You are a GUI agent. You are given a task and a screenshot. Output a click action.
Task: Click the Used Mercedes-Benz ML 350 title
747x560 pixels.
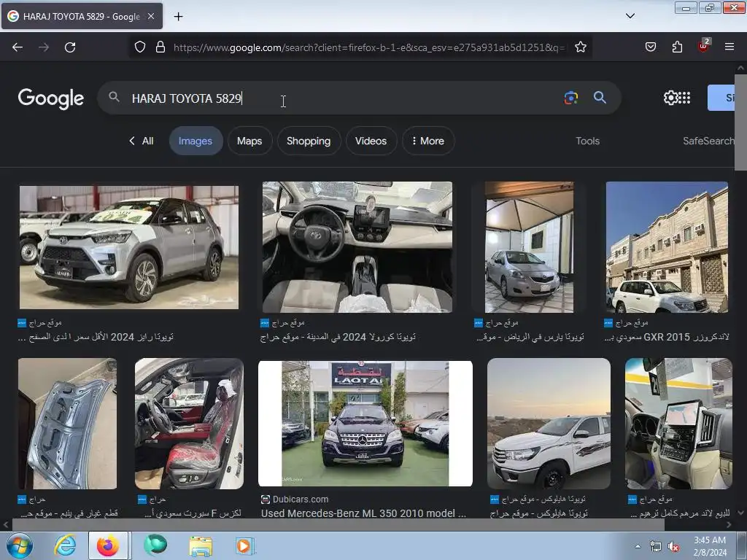point(363,513)
